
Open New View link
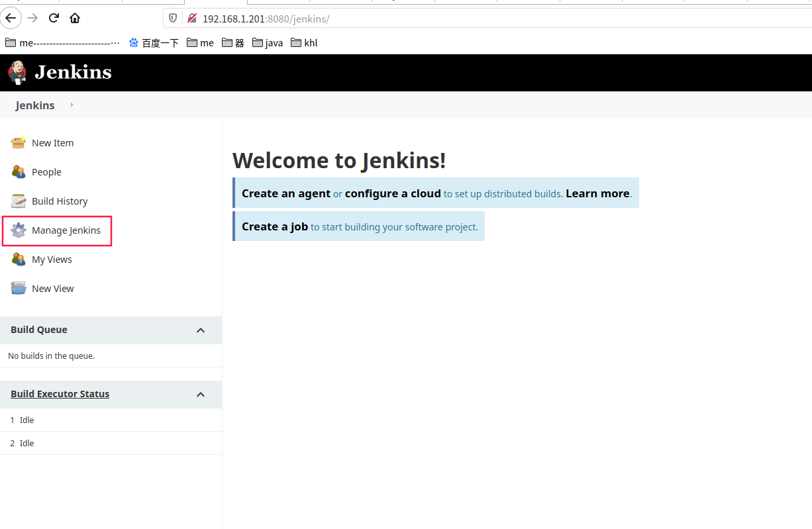(x=53, y=289)
